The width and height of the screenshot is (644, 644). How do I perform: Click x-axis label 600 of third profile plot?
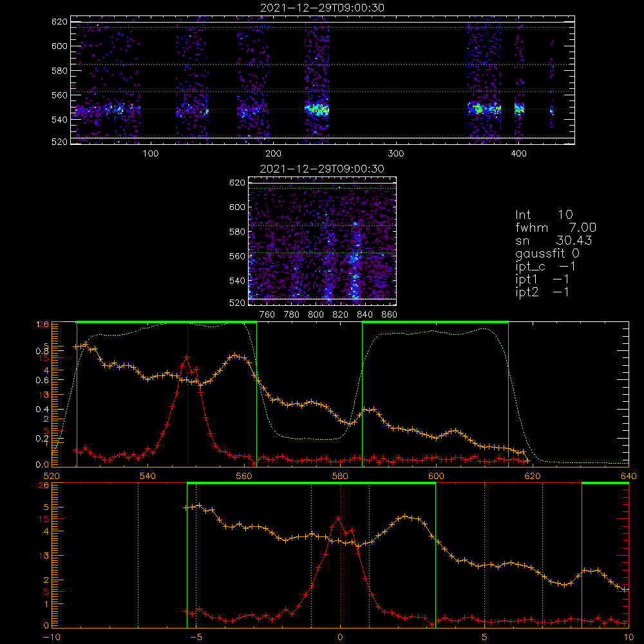pos(436,476)
